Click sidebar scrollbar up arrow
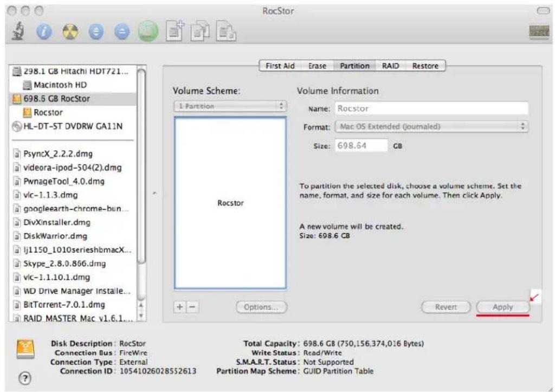Viewport: 555px width, 392px height. point(141,305)
